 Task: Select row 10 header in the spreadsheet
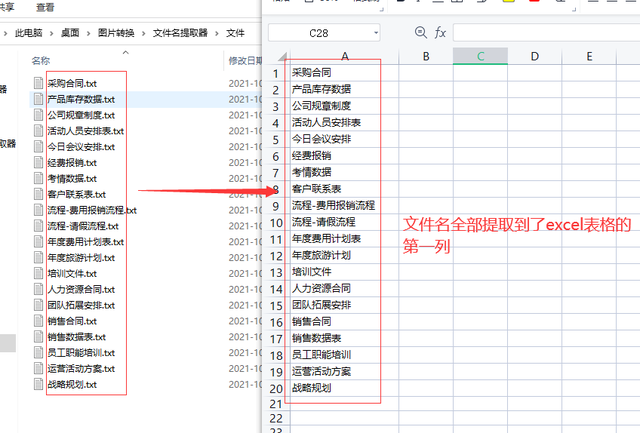(275, 221)
